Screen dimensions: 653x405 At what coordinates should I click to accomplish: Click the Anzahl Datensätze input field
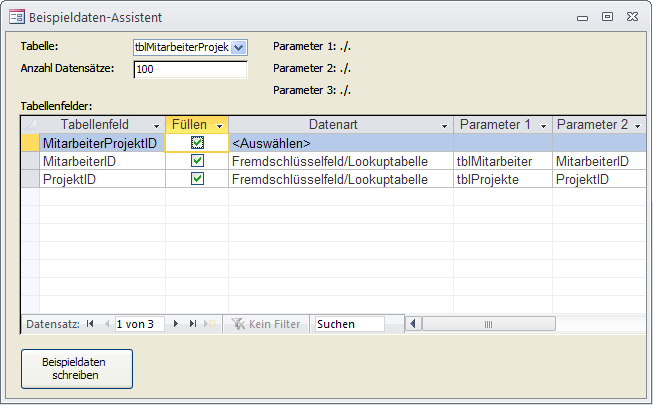[190, 70]
